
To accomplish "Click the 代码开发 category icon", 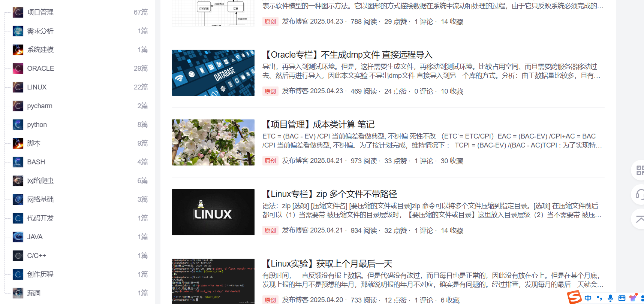I will click(x=18, y=218).
